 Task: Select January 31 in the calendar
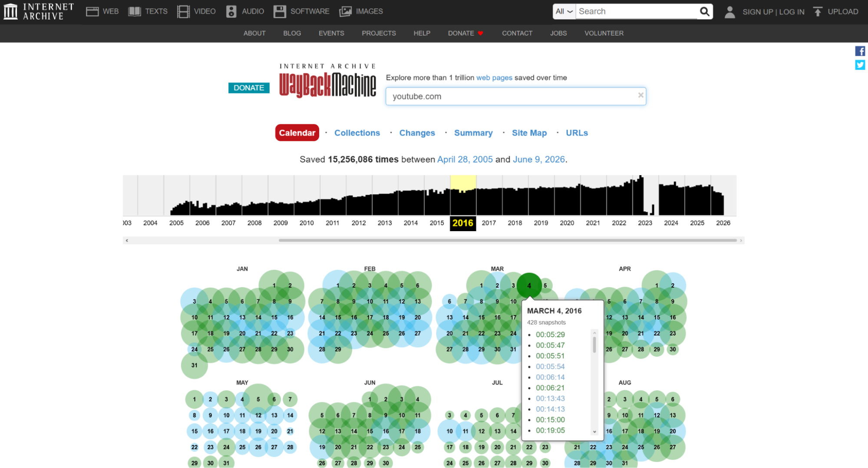[195, 365]
